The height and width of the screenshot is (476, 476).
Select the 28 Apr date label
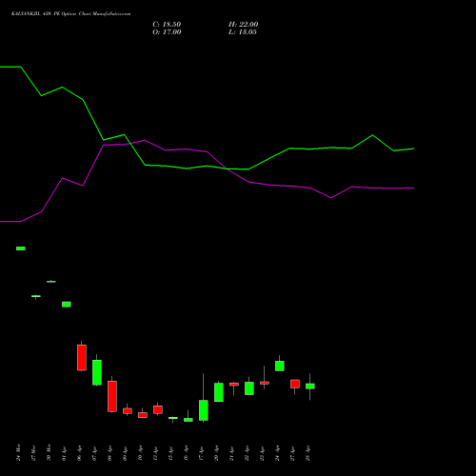coord(307,452)
